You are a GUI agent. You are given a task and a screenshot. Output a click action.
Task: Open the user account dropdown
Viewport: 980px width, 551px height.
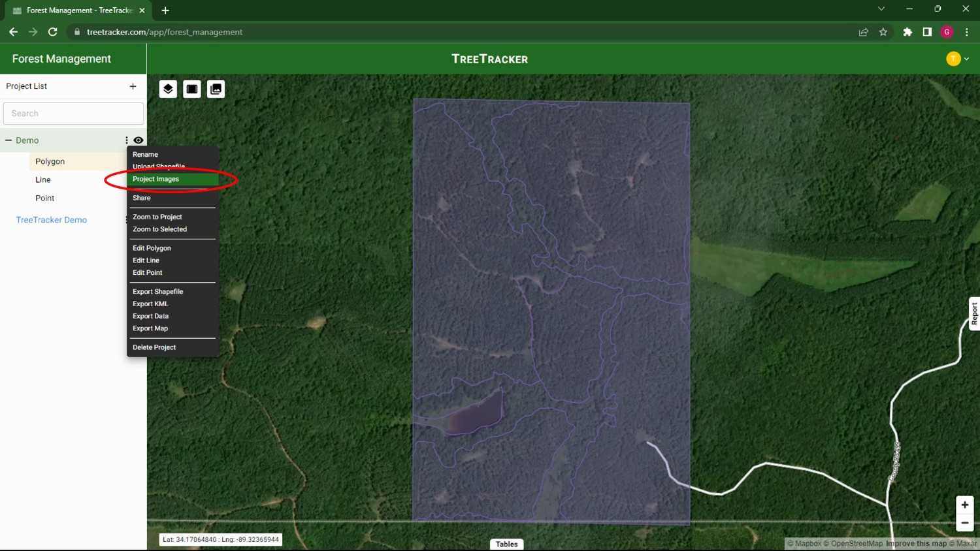pyautogui.click(x=958, y=59)
